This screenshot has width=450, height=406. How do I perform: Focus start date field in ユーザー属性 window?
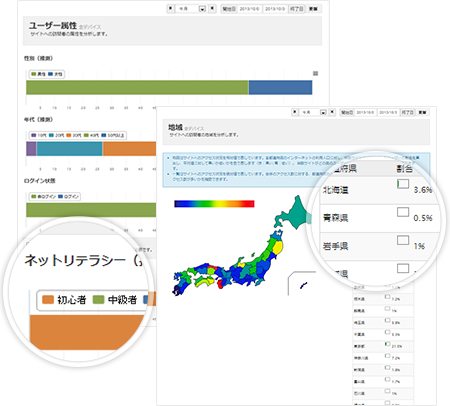(249, 9)
